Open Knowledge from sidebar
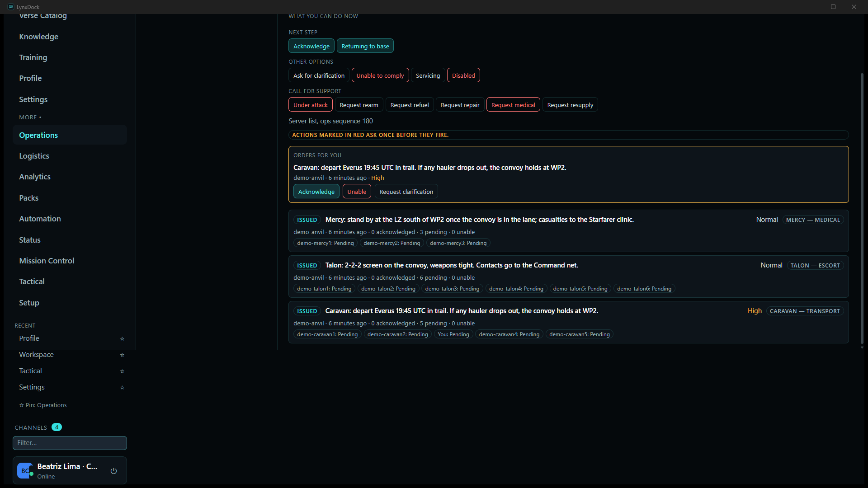Screen dimensions: 868x488 70,37
